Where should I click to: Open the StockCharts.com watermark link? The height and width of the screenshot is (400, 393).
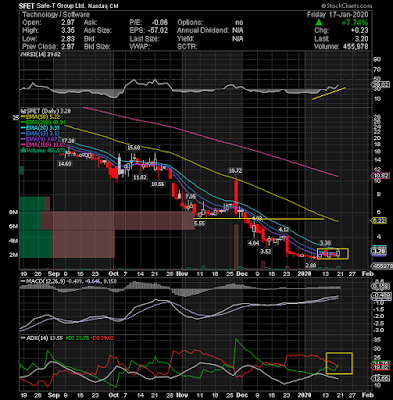coord(347,6)
